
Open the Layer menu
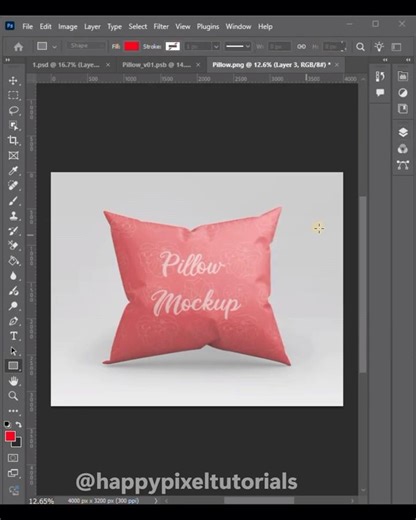pyautogui.click(x=92, y=27)
